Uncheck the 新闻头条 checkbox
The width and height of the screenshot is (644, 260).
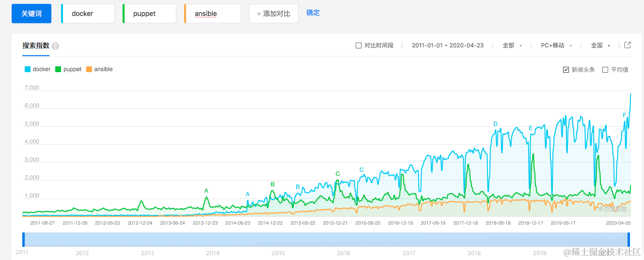566,70
